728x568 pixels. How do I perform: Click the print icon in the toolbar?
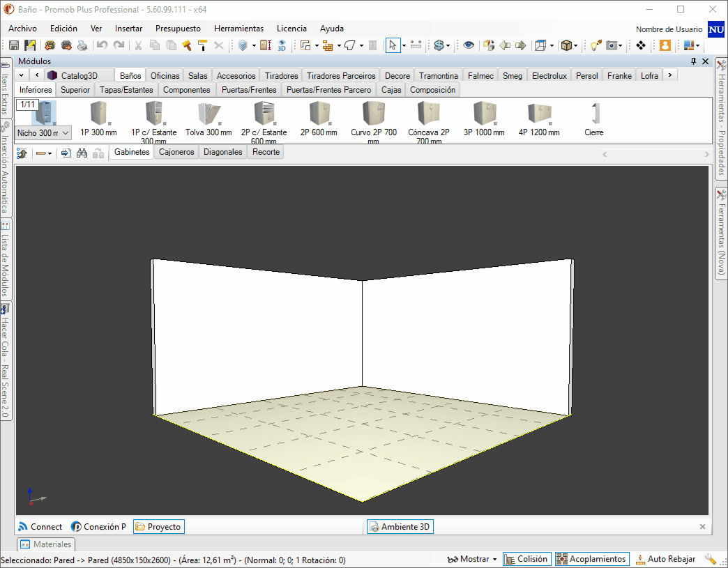point(82,45)
